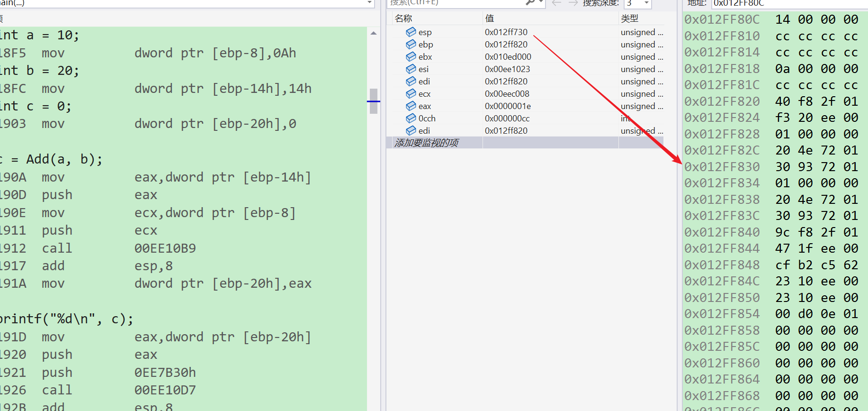
Task: Click the edi icon just below esi
Action: point(411,81)
